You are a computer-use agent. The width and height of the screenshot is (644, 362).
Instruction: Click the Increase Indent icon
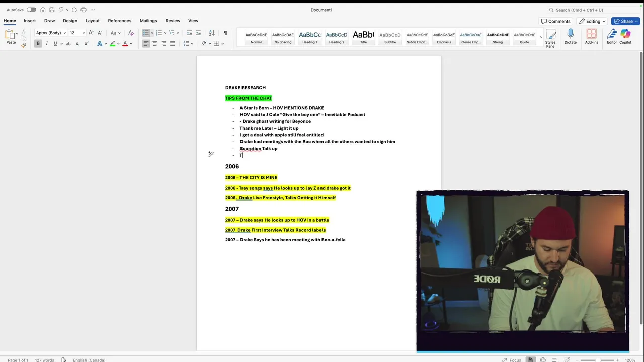pos(198,33)
